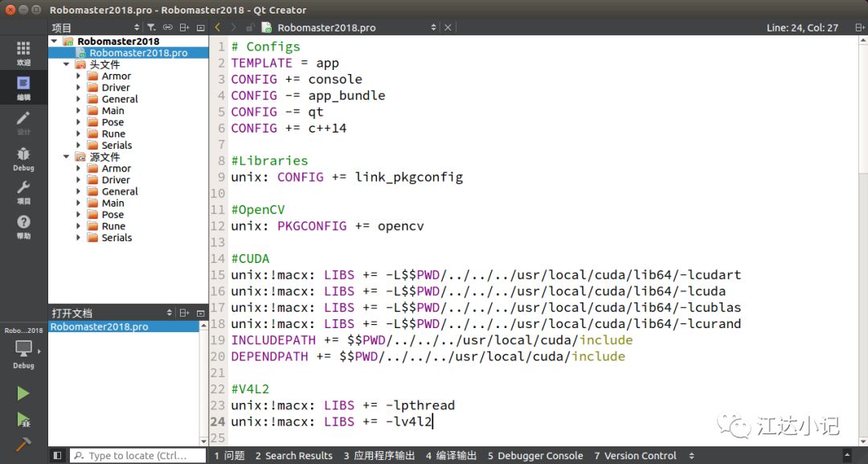868x464 pixels.
Task: Open the 打开文档 view selector dropdown
Action: [170, 313]
